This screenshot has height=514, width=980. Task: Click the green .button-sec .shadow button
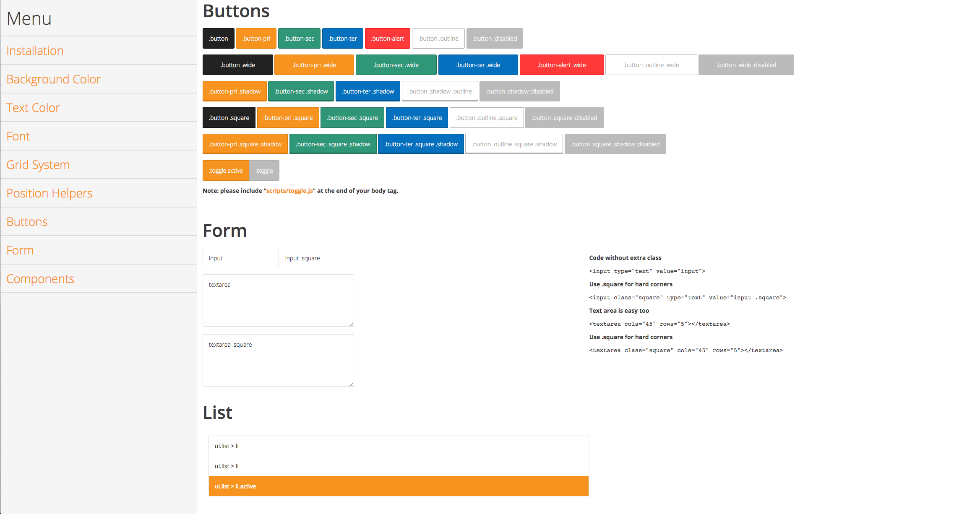[x=301, y=91]
